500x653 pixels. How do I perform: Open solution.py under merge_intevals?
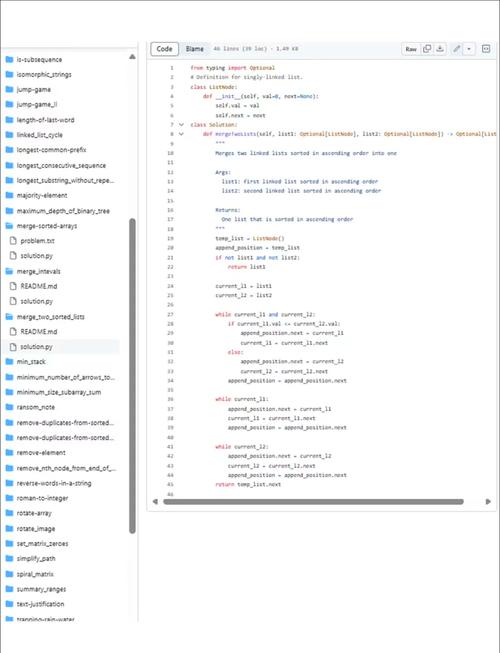click(37, 301)
